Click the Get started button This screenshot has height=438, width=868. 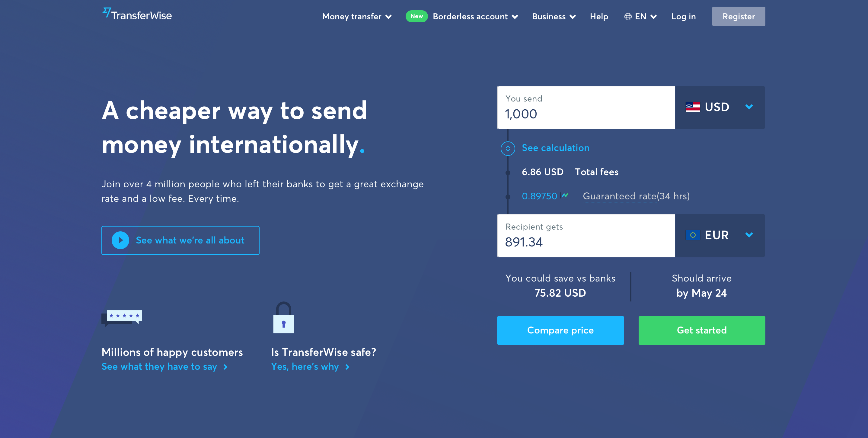[702, 330]
